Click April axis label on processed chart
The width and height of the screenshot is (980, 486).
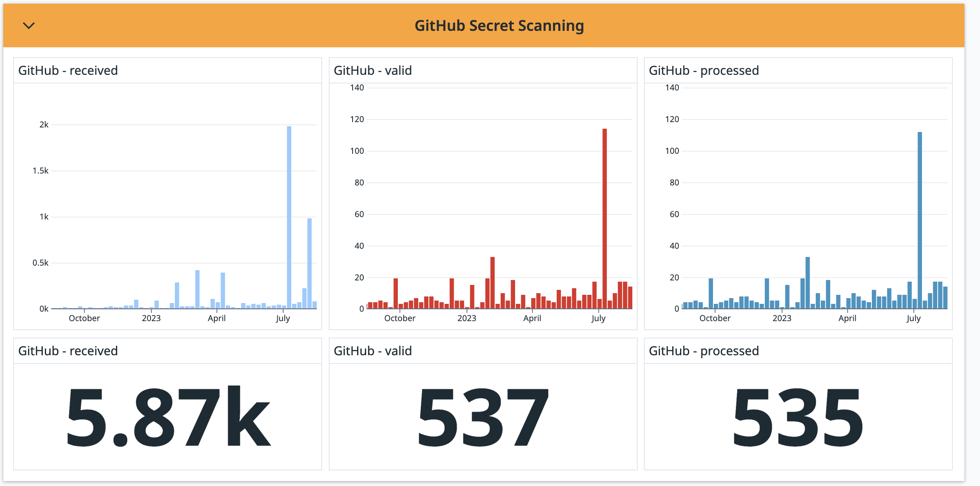click(x=847, y=318)
